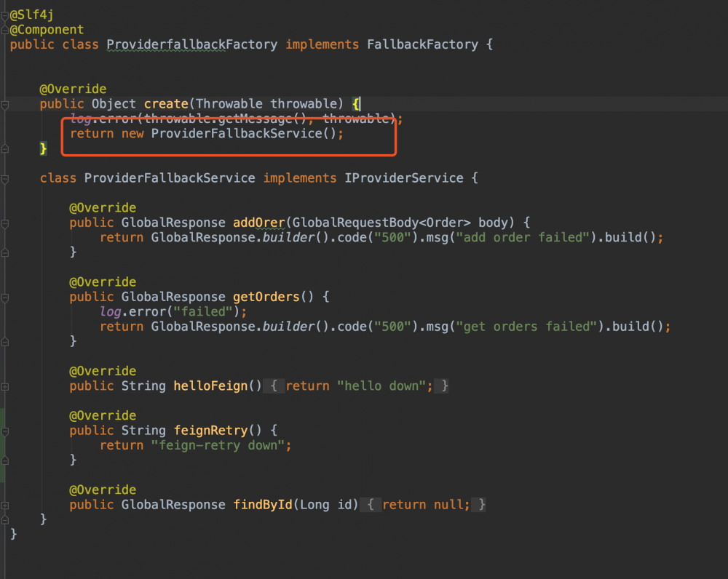Click the @Component annotation
Image resolution: width=728 pixels, height=579 pixels.
click(x=47, y=30)
